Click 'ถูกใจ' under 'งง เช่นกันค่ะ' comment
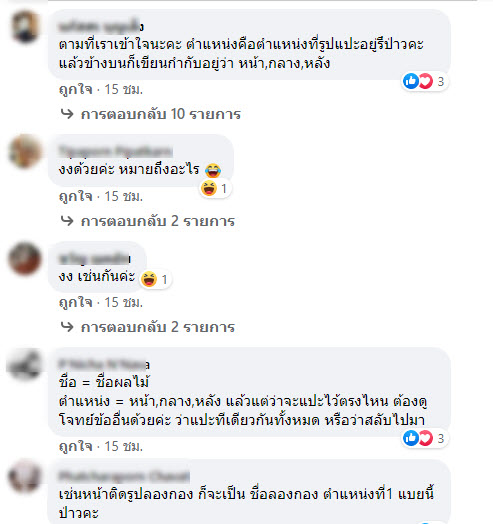Screen dimensions: 493x524 (76, 302)
